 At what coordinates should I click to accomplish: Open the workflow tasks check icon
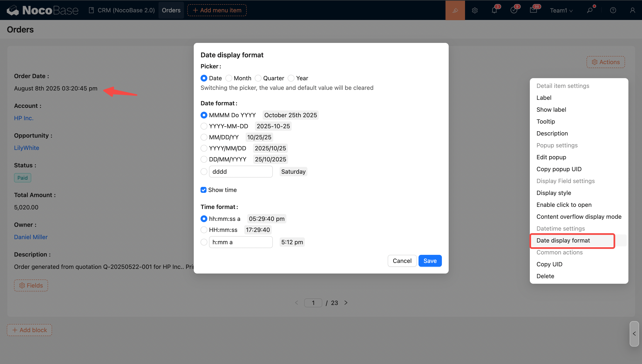click(513, 10)
